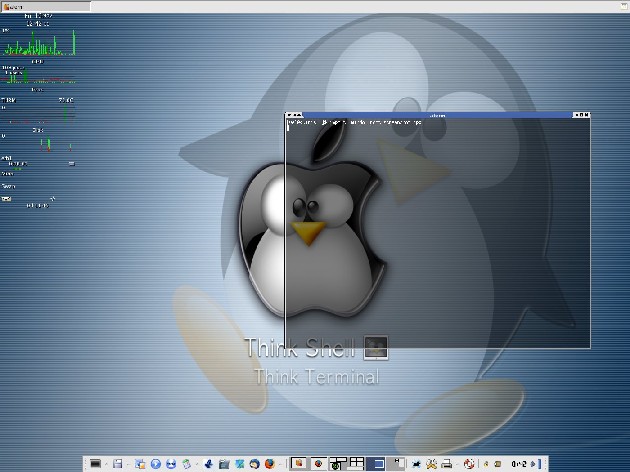Click inside the terminal's command prompt line
The width and height of the screenshot is (630, 472).
(354, 122)
